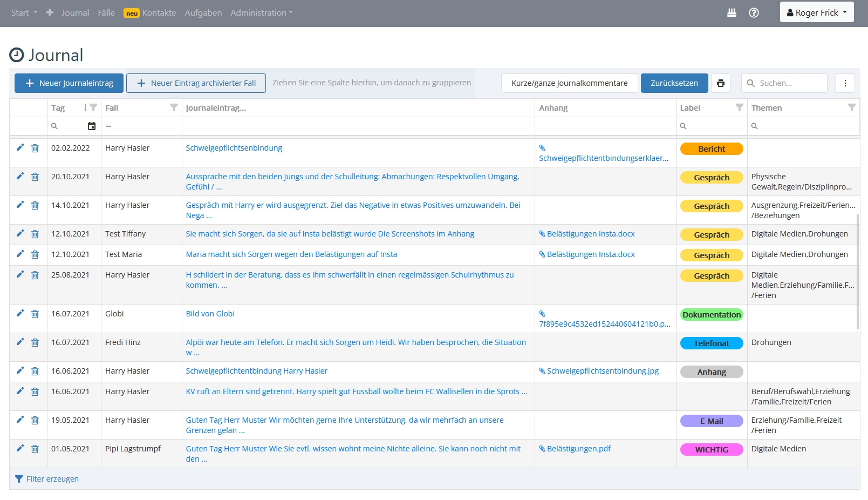The height and width of the screenshot is (500, 868).
Task: Open the Administration dropdown
Action: pos(261,13)
